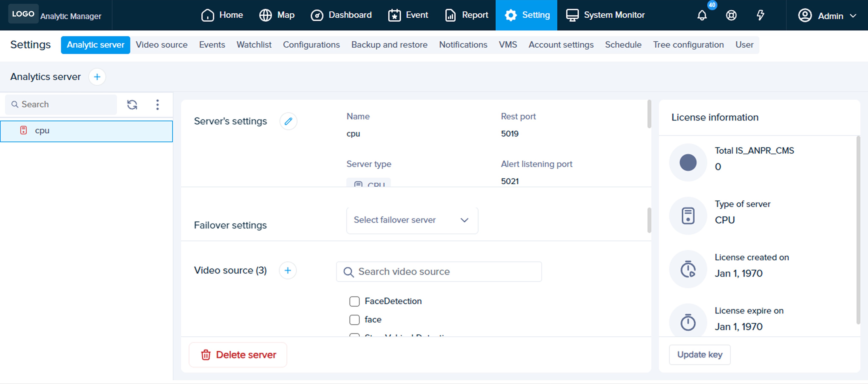Select the cpu server in the list
The height and width of the screenshot is (384, 868).
coord(86,131)
